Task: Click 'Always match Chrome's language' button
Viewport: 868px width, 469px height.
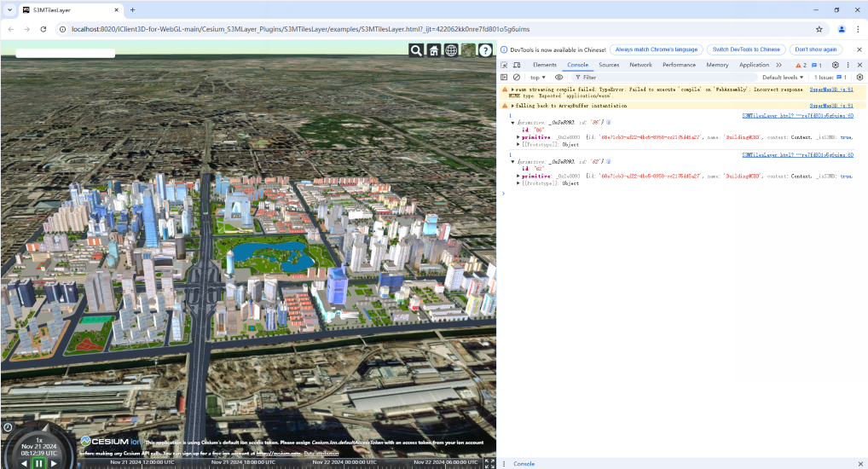Action: pos(657,49)
